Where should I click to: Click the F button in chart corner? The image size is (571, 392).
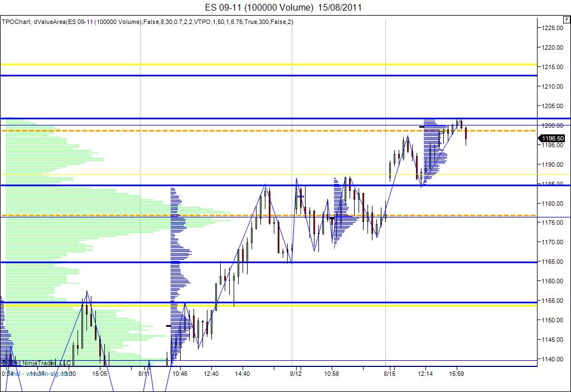pos(567,20)
